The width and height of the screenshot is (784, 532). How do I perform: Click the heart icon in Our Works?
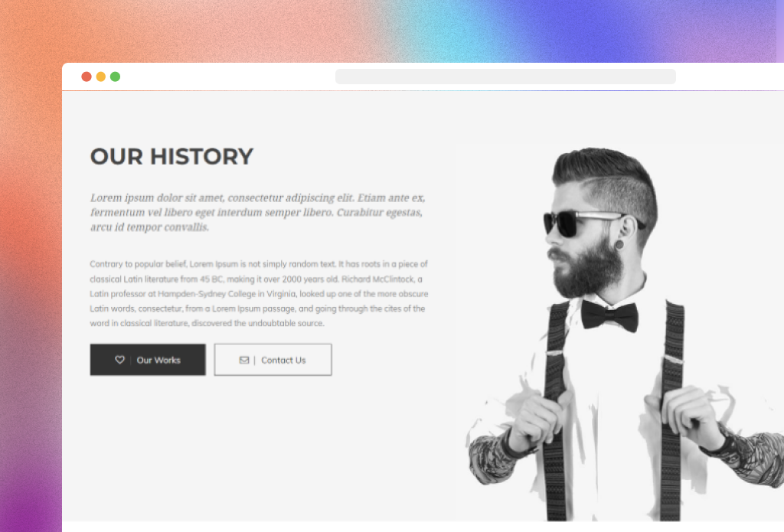click(119, 360)
